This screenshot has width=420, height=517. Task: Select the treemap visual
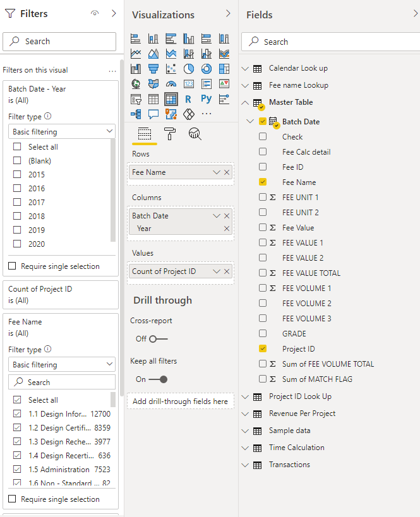pos(224,69)
